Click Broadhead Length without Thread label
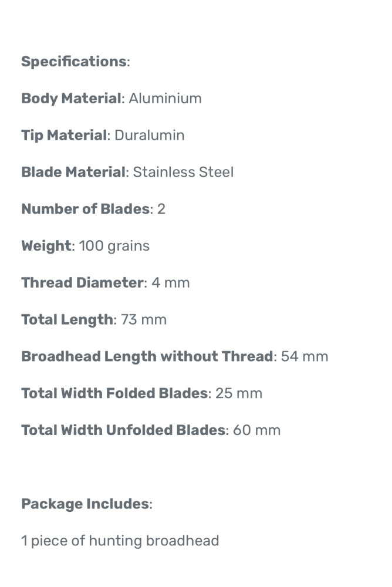Viewport: 392px width, 587px height. tap(147, 357)
